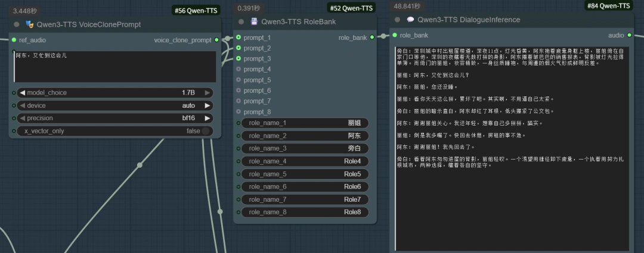The height and width of the screenshot is (253, 644).
Task: Click the prompt_1 input socket
Action: click(x=238, y=38)
